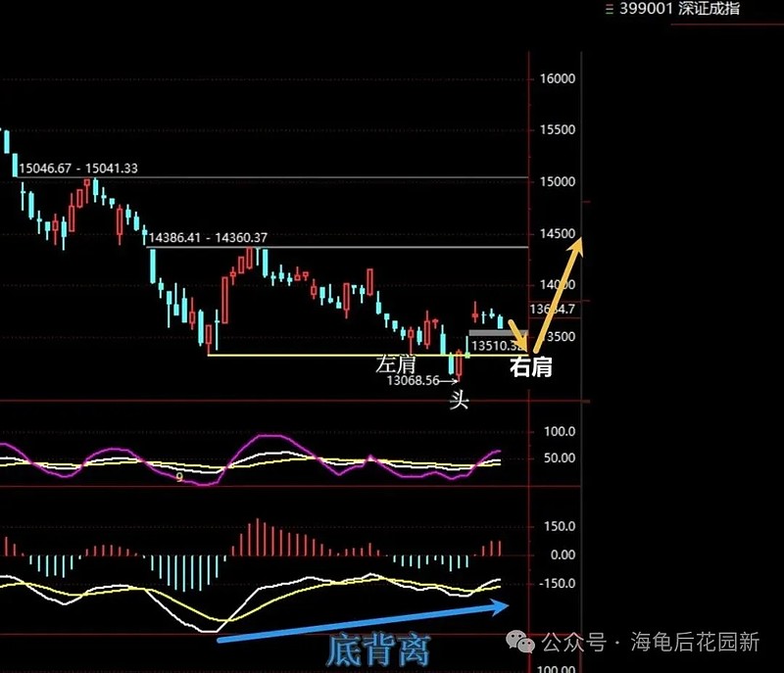Screen dimensions: 784x673
Task: Click the 0.00 MACD scale value
Action: click(563, 555)
